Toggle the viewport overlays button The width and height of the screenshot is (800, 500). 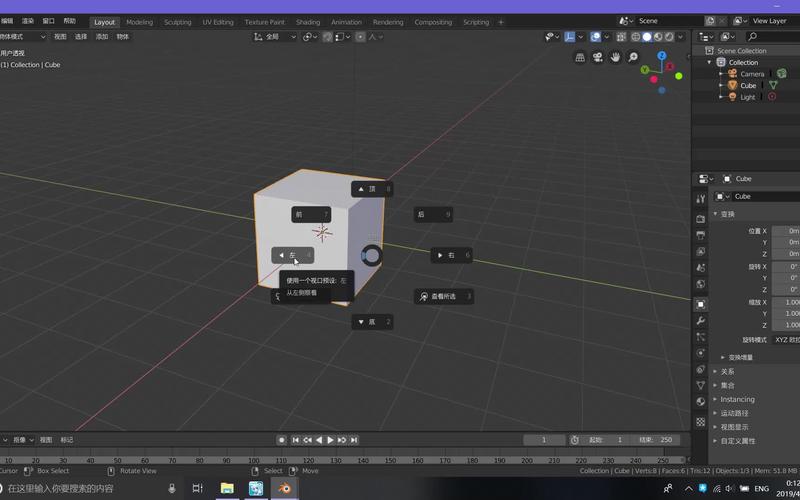[x=595, y=37]
